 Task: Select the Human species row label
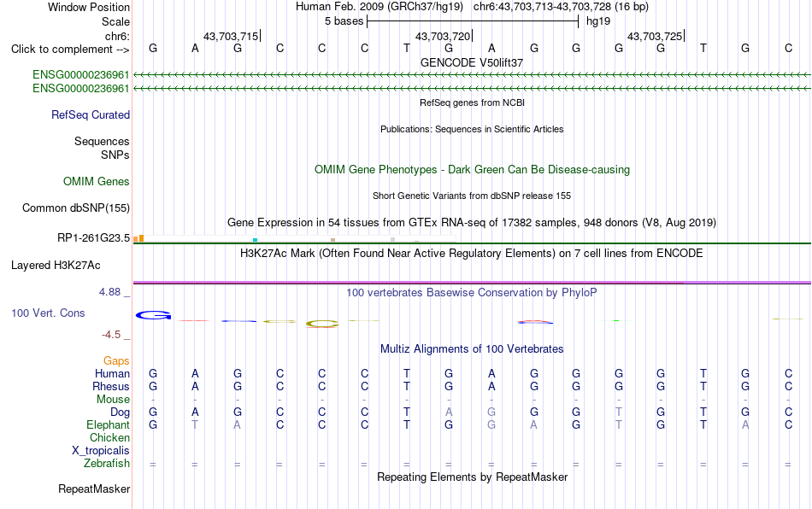pos(112,373)
